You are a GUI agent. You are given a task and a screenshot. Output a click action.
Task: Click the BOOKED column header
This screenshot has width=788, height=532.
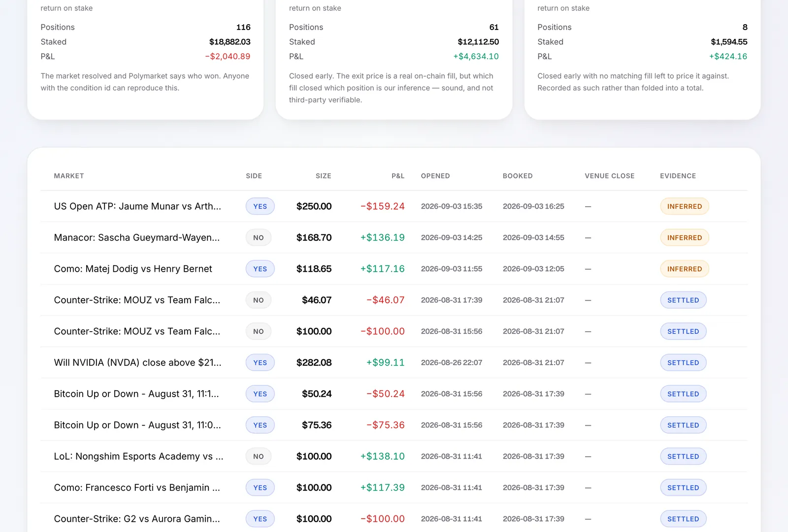(518, 176)
